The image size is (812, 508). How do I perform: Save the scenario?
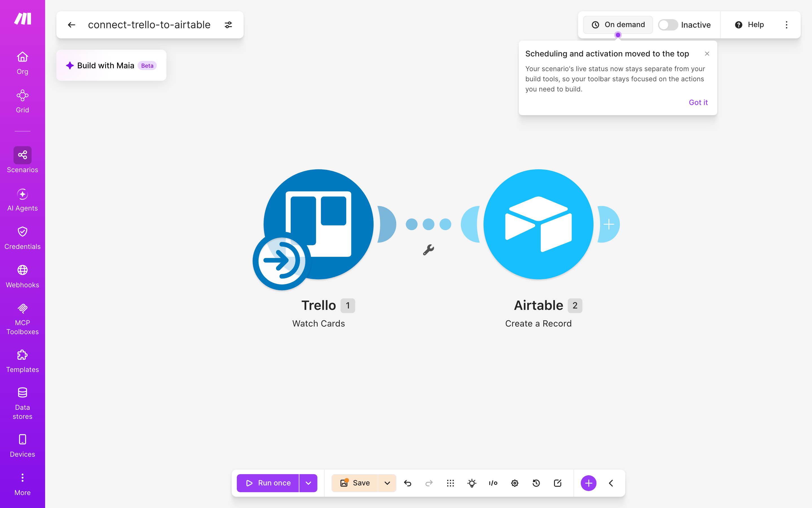[x=355, y=483]
